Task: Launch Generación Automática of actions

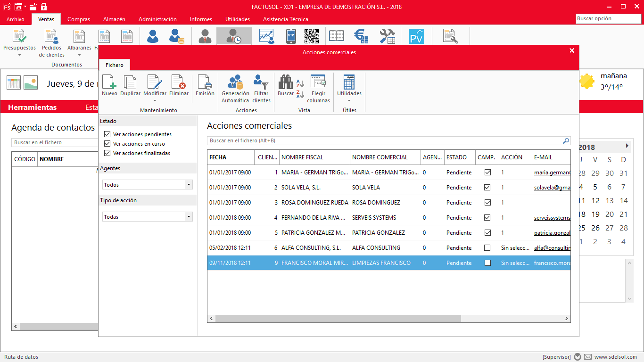Action: [x=235, y=89]
